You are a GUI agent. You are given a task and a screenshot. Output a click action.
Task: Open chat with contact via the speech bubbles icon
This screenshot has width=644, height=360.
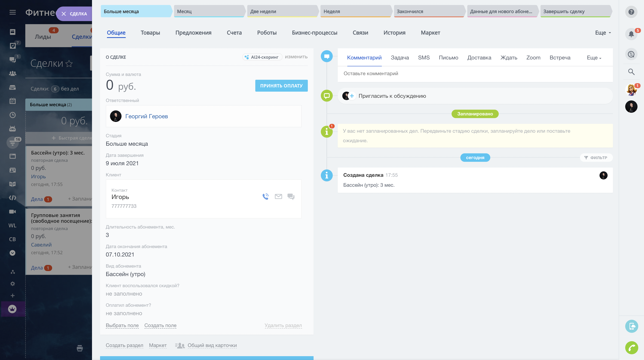coord(291,196)
